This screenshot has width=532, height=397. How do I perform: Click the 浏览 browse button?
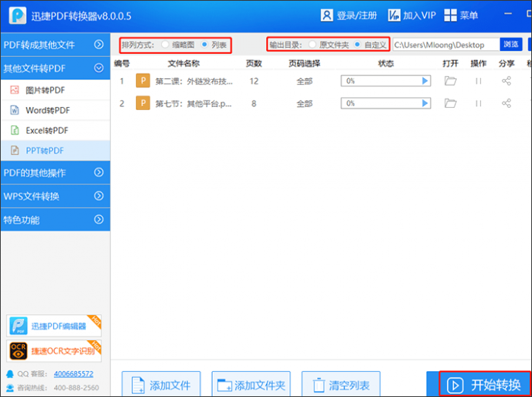pos(511,44)
